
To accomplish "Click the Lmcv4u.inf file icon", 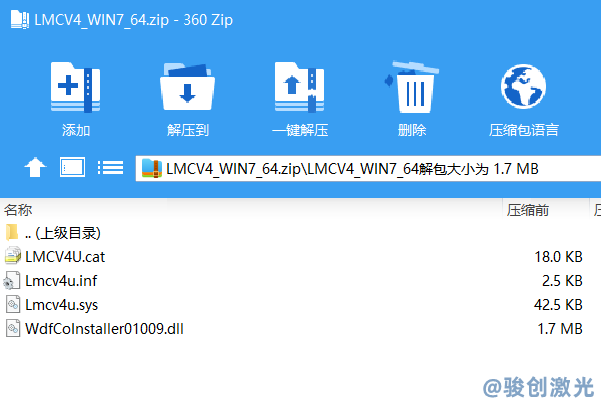I will [12, 280].
